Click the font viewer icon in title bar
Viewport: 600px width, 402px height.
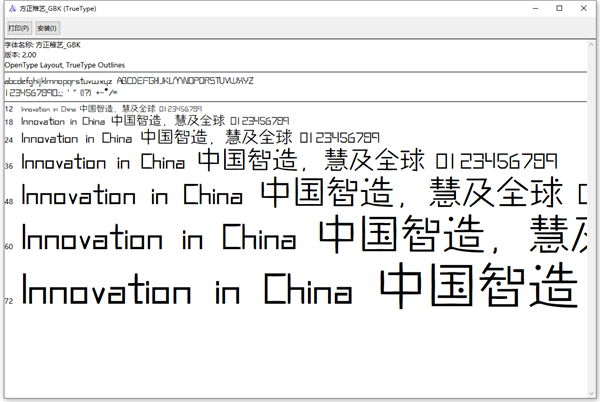pos(12,8)
